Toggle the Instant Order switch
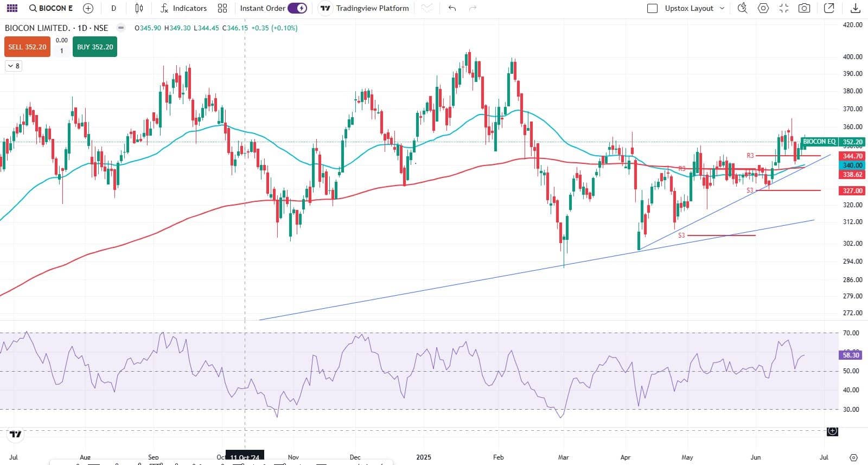This screenshot has height=465, width=868. [x=297, y=8]
